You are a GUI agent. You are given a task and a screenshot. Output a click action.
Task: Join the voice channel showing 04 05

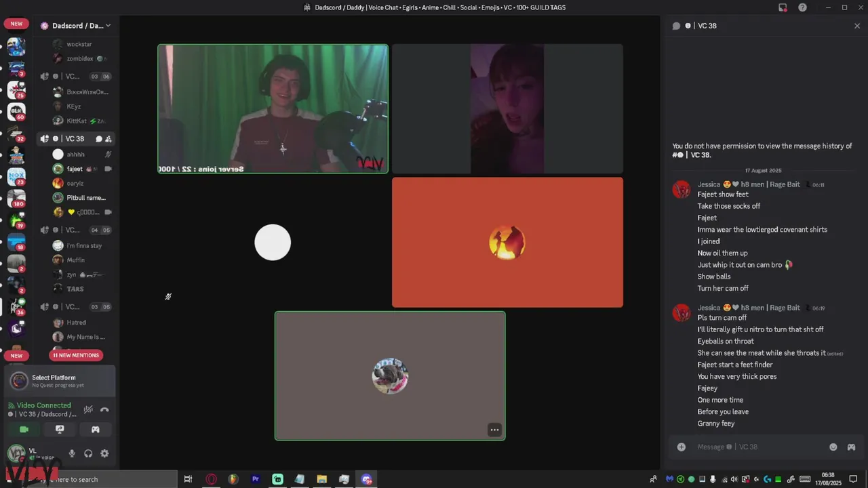(76, 230)
